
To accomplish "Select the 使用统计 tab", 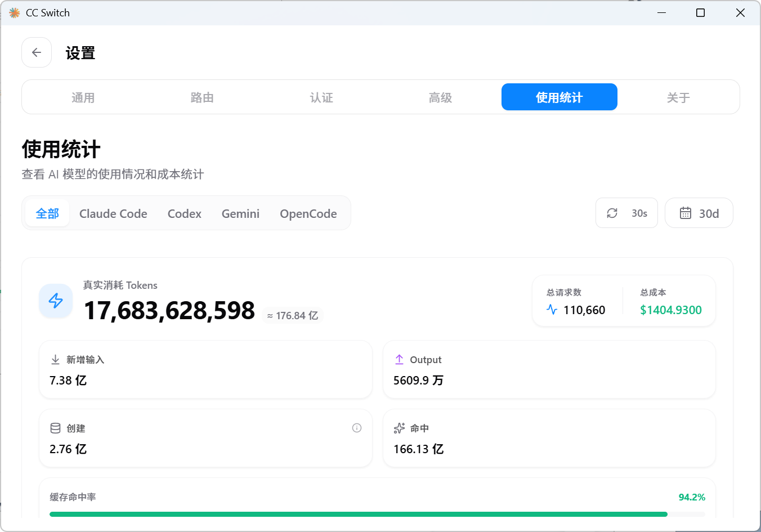I will click(x=559, y=97).
